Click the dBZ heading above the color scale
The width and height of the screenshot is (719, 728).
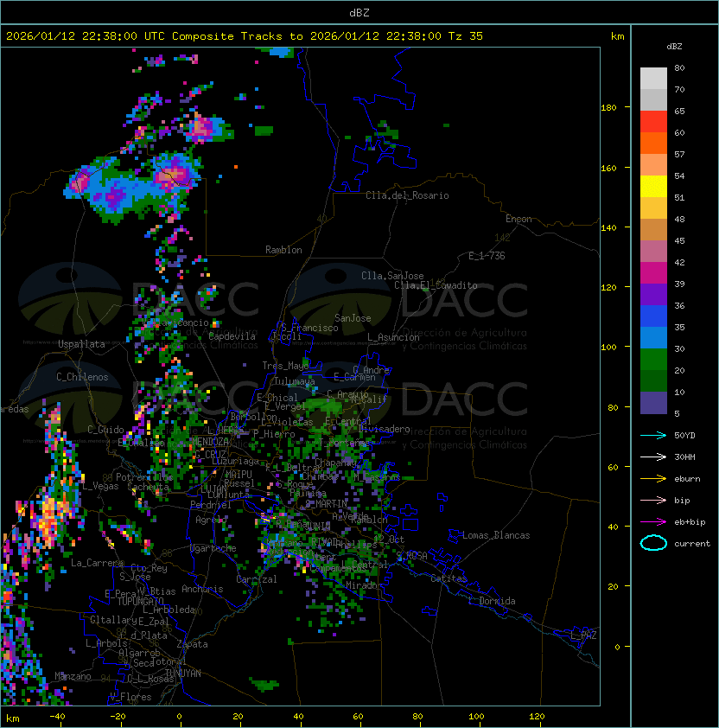[674, 47]
